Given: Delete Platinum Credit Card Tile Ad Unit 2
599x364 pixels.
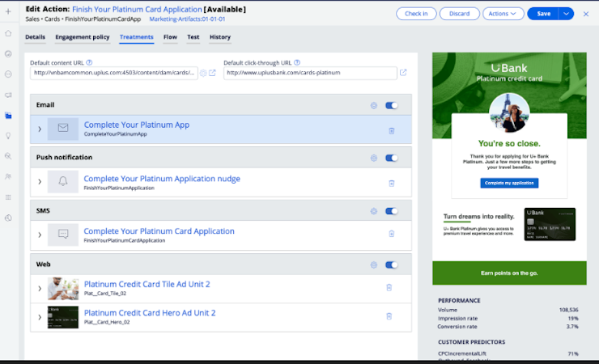Looking at the screenshot, I should (x=389, y=288).
